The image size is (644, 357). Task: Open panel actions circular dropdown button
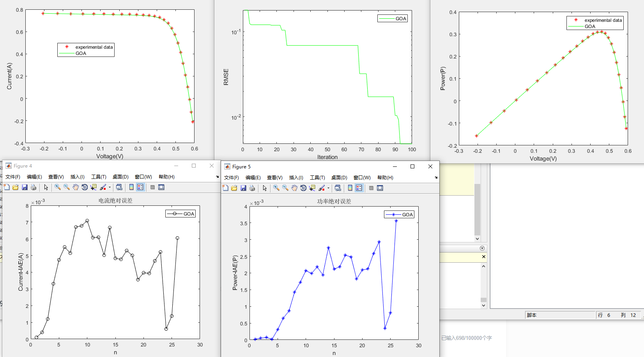click(482, 248)
